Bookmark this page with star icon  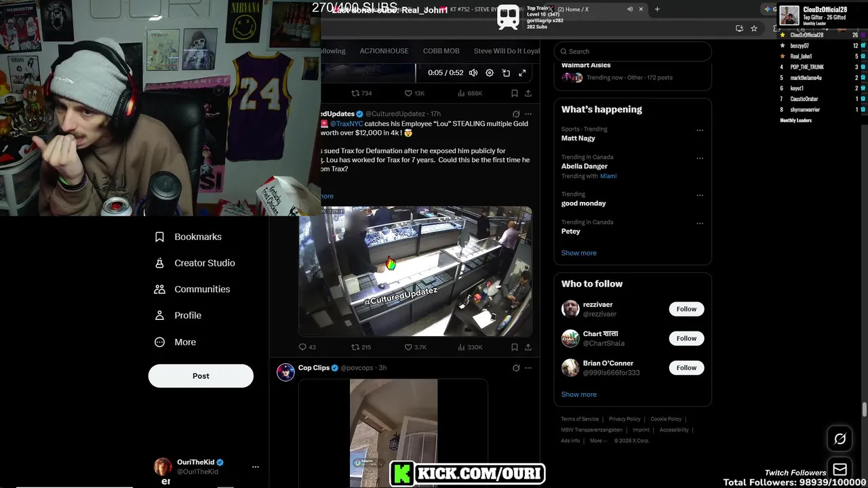[x=754, y=28]
